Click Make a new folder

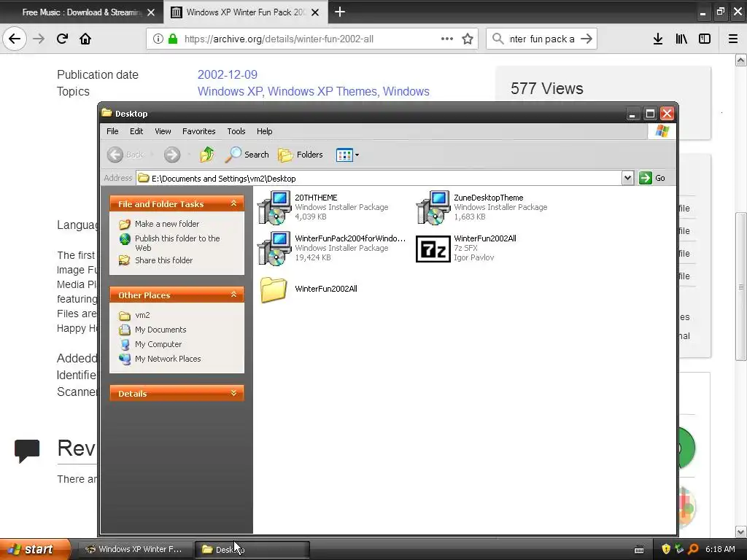[167, 224]
